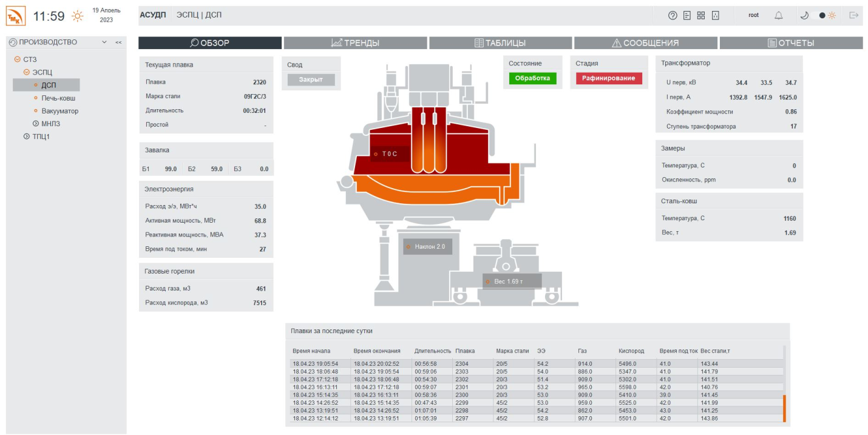Collapse the sidebar with double-arrow button

[118, 42]
